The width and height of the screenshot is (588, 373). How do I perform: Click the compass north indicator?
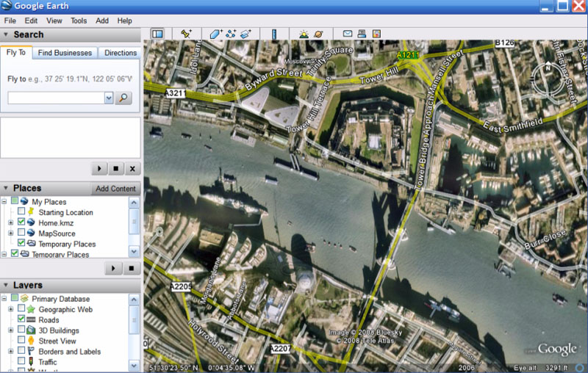pos(548,68)
